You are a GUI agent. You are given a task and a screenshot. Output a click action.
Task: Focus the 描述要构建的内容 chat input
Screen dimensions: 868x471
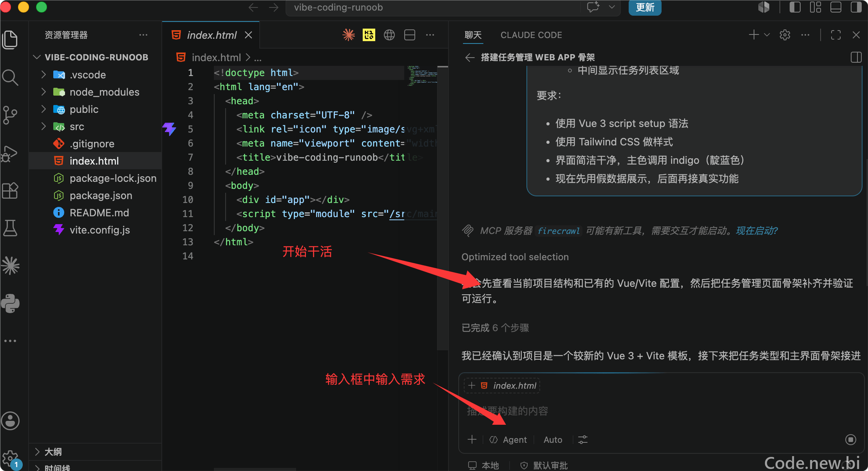(x=661, y=411)
